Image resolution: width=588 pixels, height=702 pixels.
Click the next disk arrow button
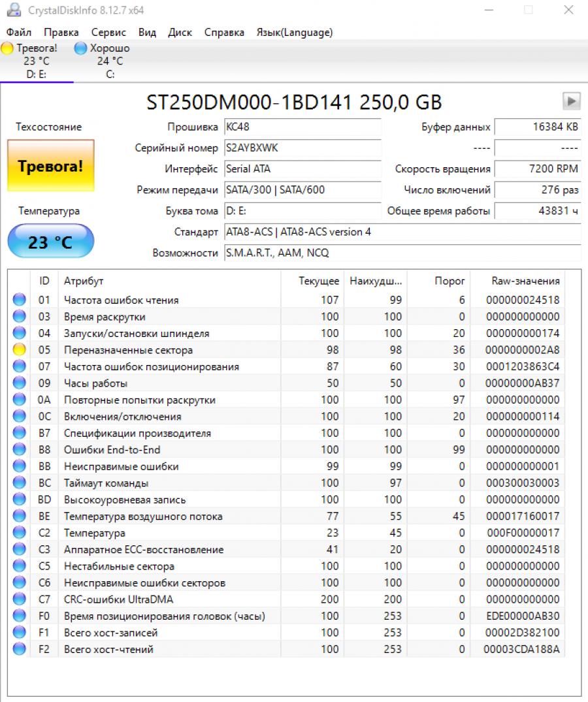point(571,101)
